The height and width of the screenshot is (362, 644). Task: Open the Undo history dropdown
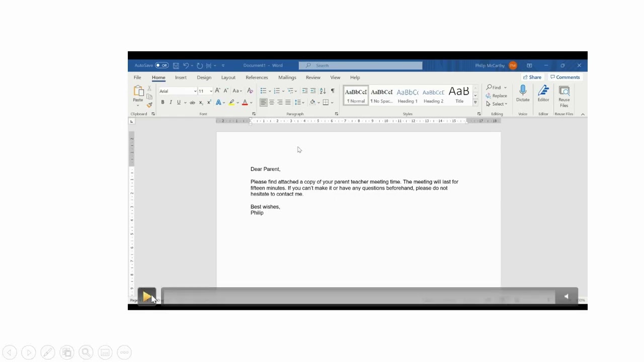192,66
